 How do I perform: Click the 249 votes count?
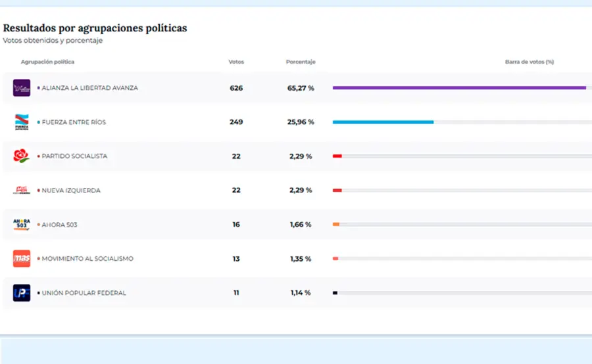point(236,122)
